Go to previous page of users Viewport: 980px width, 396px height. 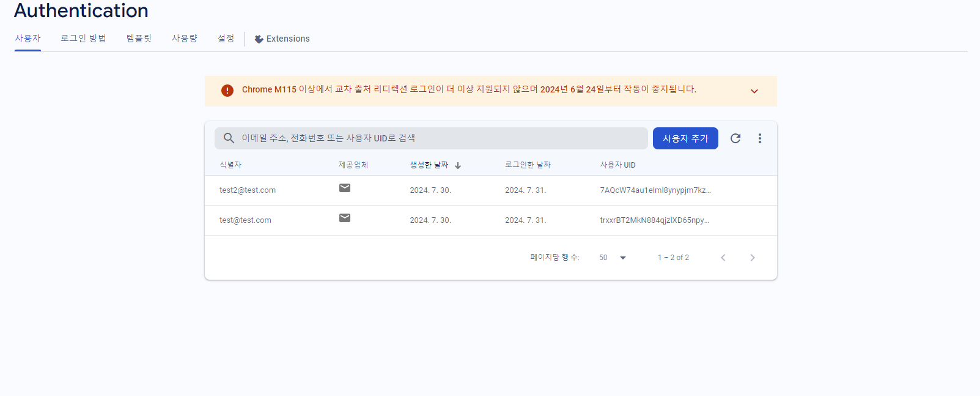click(x=723, y=258)
